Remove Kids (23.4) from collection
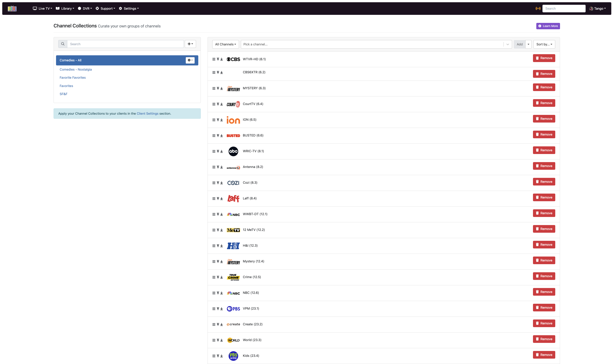614x364 pixels. [544, 355]
